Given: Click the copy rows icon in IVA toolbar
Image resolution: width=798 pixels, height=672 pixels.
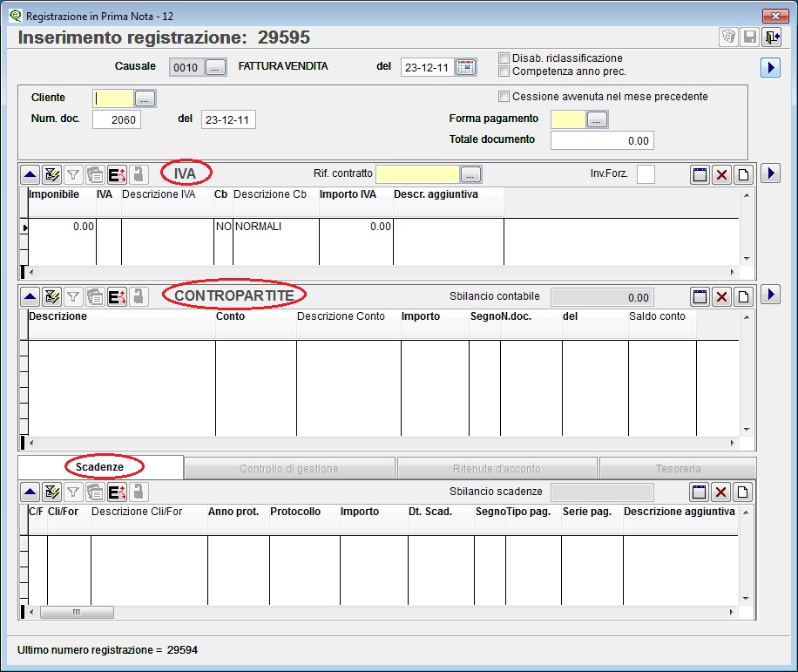Looking at the screenshot, I should [x=95, y=175].
